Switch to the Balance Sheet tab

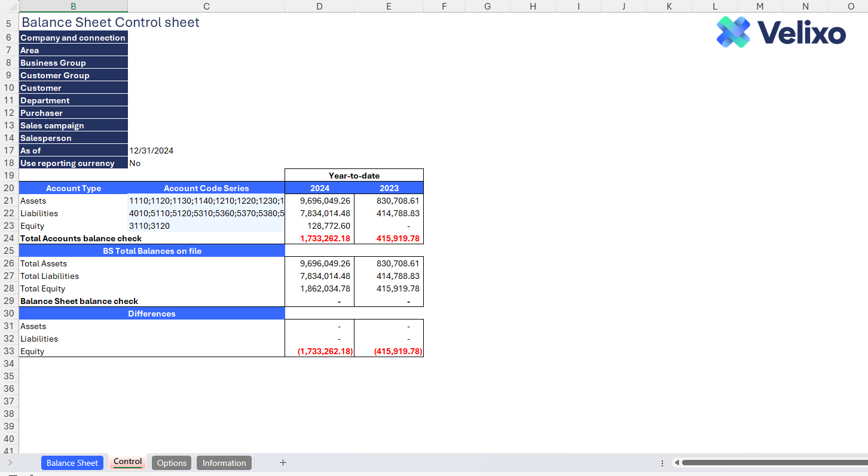click(72, 463)
